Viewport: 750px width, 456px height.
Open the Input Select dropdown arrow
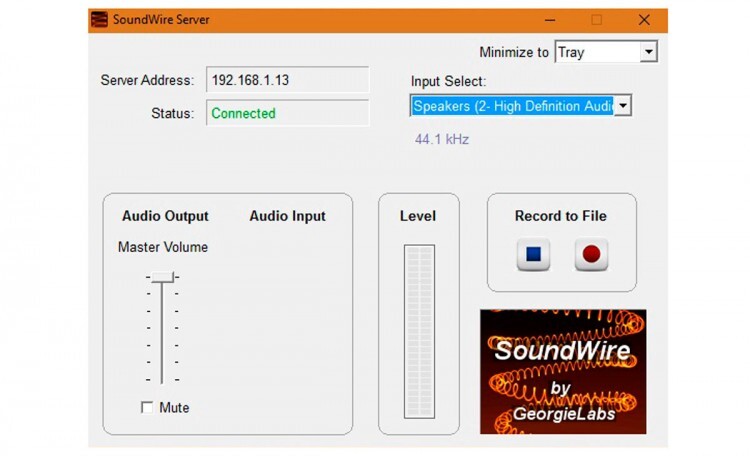tap(623, 106)
